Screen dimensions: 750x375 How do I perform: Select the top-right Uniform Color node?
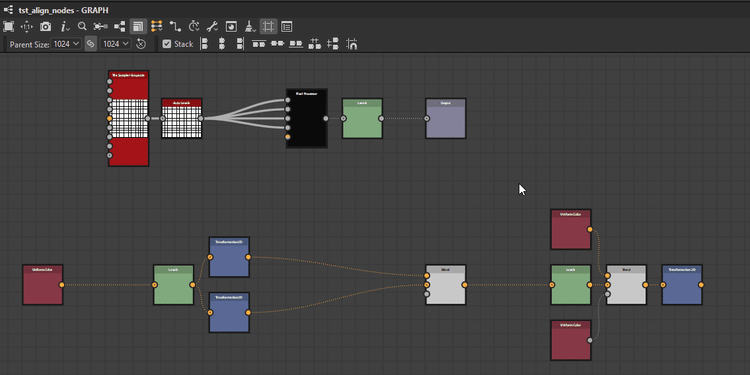571,229
